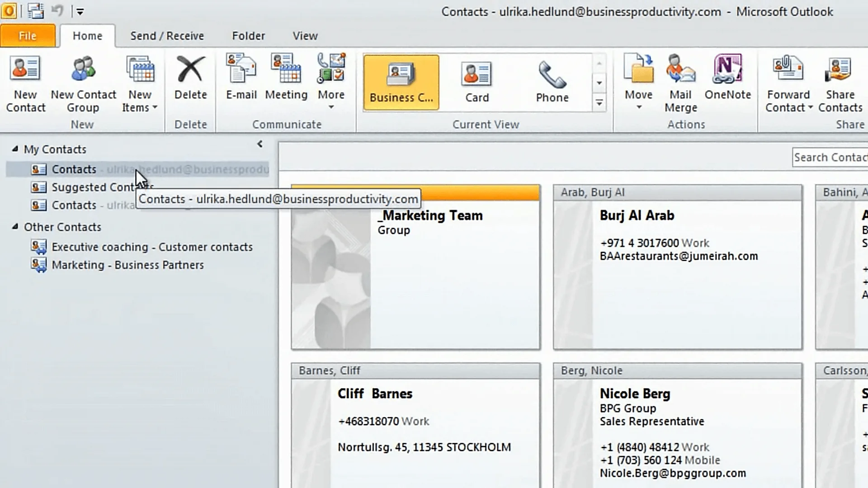The height and width of the screenshot is (488, 868).
Task: Click the Sales Representative job title
Action: pyautogui.click(x=652, y=421)
